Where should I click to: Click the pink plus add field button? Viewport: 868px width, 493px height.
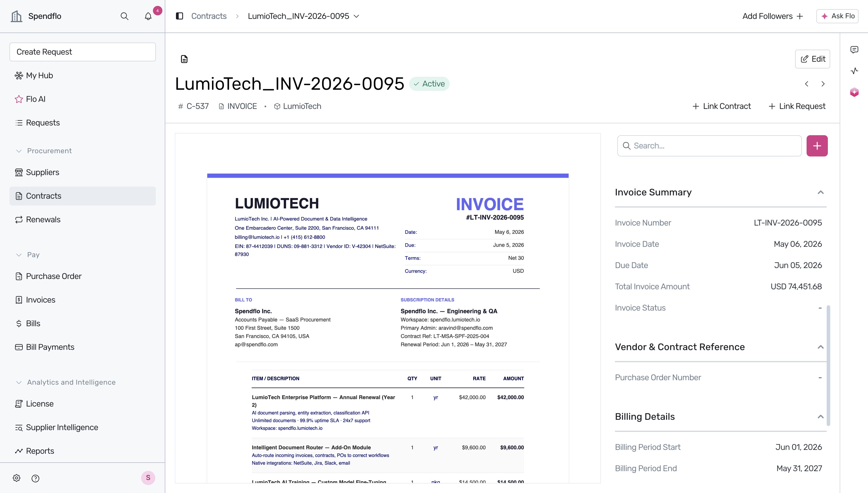click(x=817, y=146)
